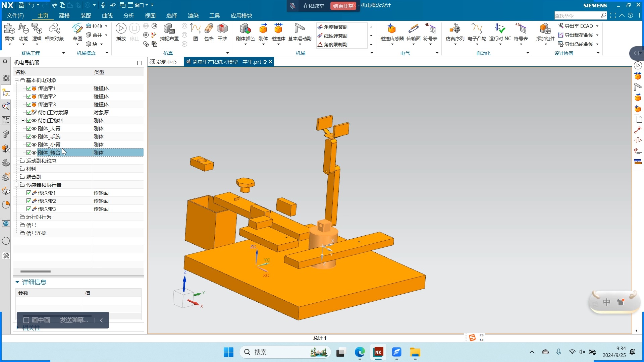Expand the 待加工物料 tree node
The image size is (644, 362).
click(x=23, y=120)
